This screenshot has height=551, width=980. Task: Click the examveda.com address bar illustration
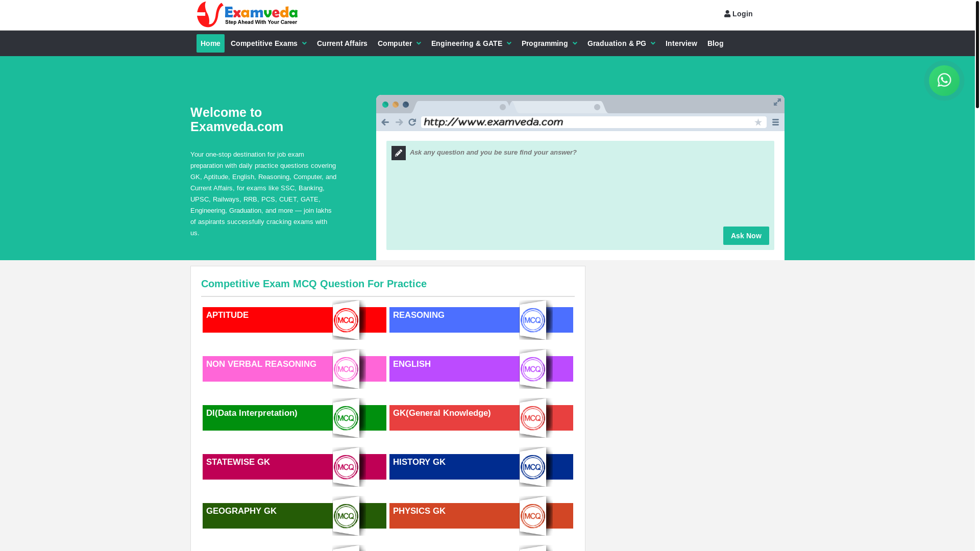(x=594, y=122)
